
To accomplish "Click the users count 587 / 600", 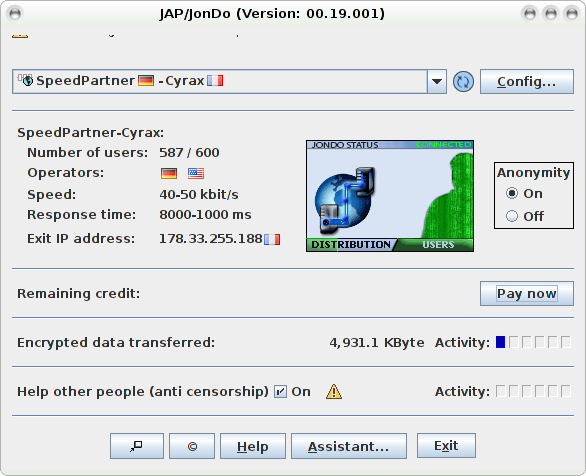I will (189, 152).
